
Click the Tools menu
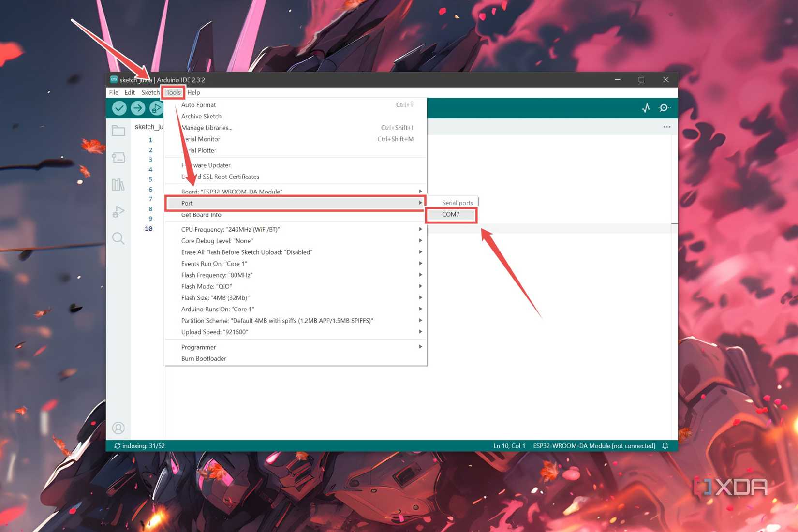[173, 92]
